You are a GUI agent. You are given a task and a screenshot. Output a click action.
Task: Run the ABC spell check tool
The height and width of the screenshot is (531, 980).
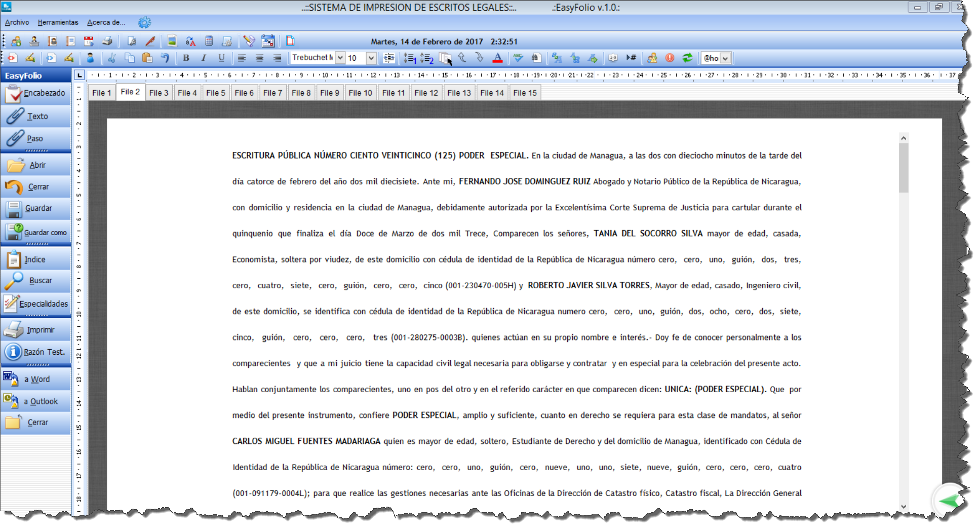(x=518, y=58)
